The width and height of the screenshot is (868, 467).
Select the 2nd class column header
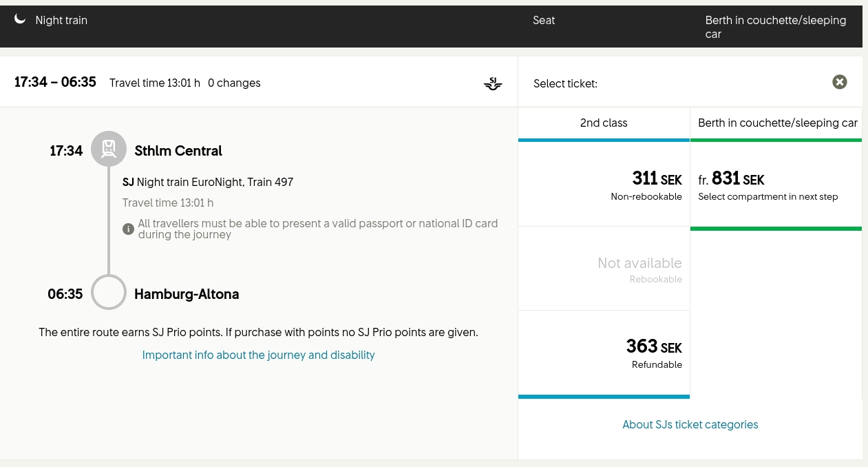tap(604, 123)
